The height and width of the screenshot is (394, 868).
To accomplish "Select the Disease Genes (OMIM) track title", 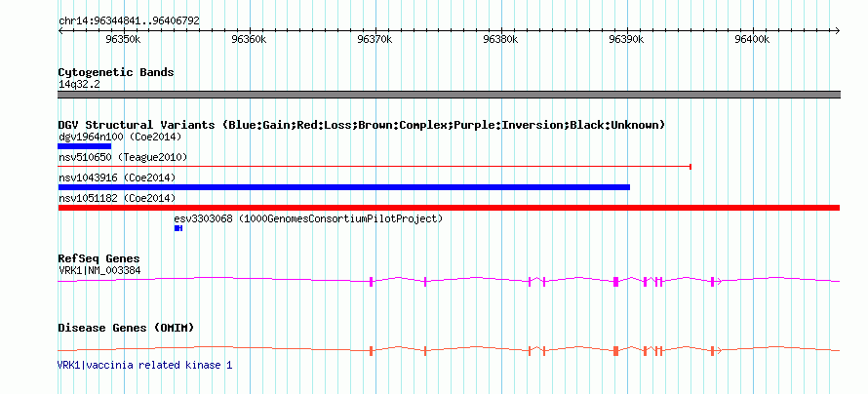I will point(126,328).
